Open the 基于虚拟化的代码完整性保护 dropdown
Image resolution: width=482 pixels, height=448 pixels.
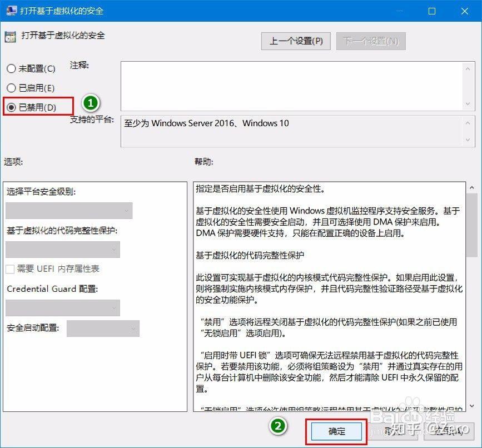click(63, 250)
